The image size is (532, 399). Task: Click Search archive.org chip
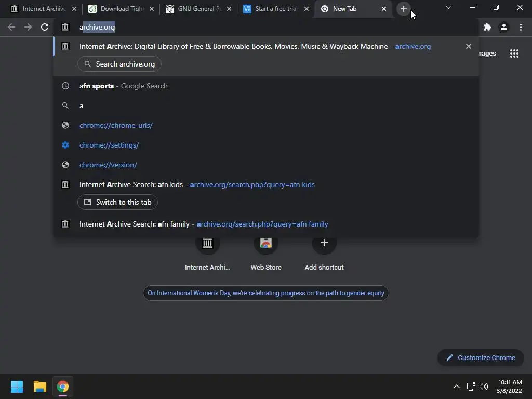tap(119, 64)
